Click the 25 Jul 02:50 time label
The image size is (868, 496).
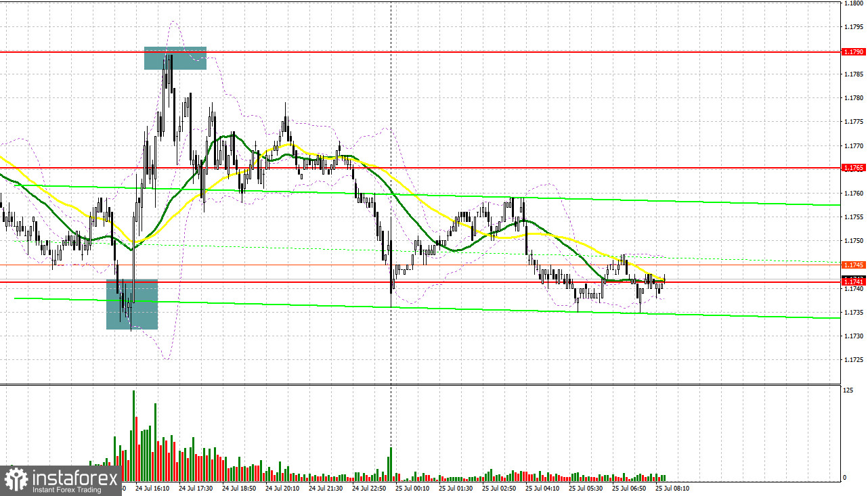tap(499, 487)
